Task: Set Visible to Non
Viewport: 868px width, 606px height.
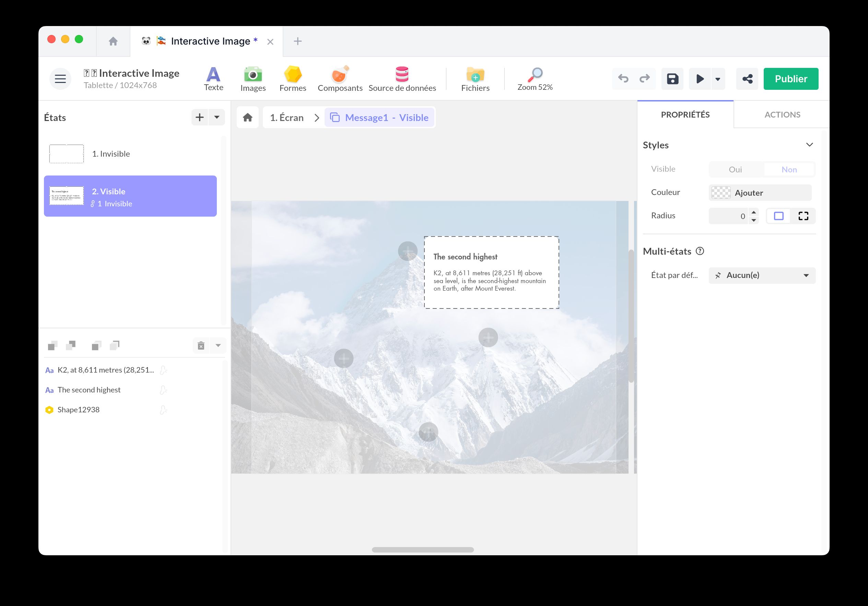Action: [x=789, y=170]
